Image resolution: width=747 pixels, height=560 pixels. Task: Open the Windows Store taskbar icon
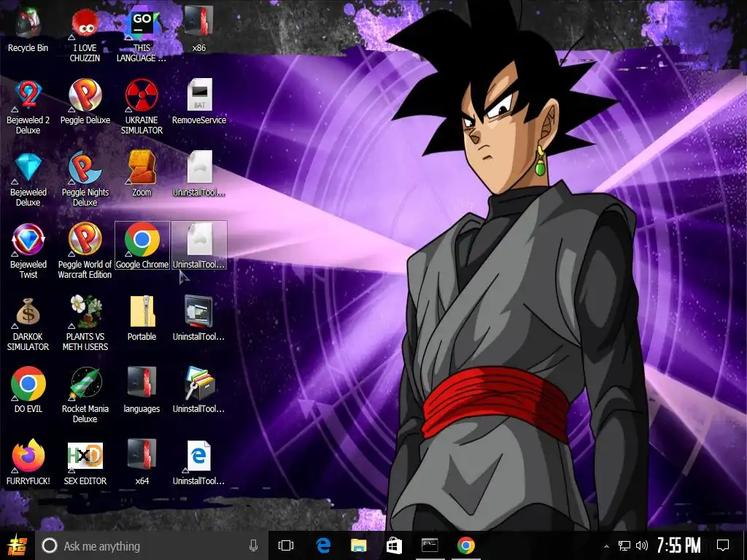pos(394,545)
